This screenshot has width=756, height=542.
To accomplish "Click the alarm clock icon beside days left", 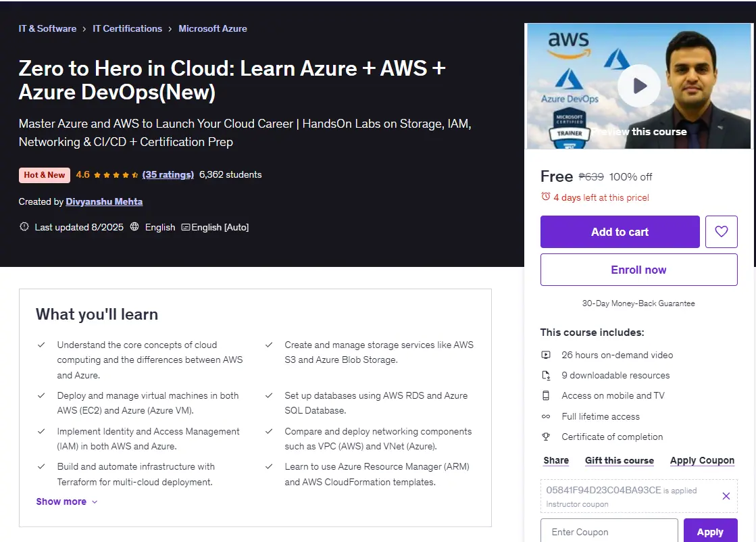I will coord(545,197).
